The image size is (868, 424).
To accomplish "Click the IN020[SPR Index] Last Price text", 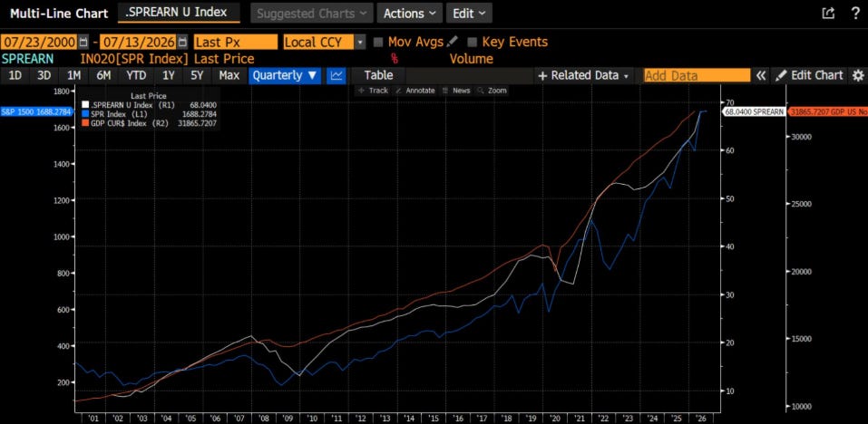I will click(167, 59).
